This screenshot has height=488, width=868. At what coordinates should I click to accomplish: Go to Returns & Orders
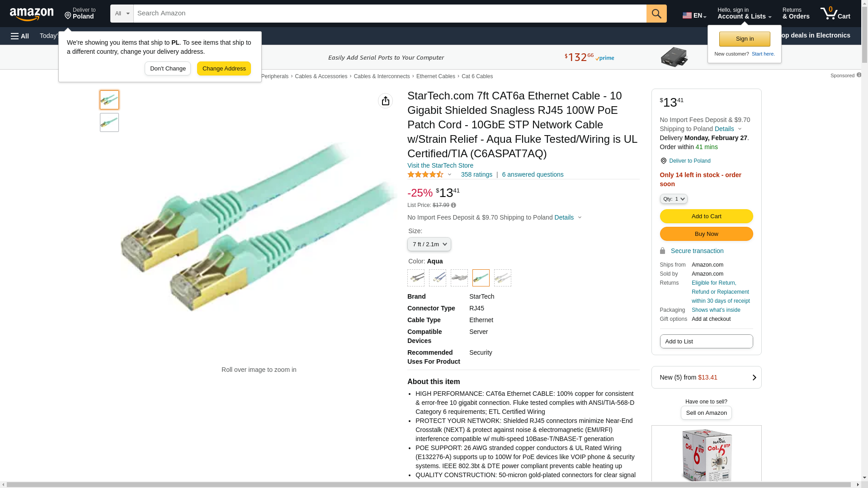tap(796, 14)
